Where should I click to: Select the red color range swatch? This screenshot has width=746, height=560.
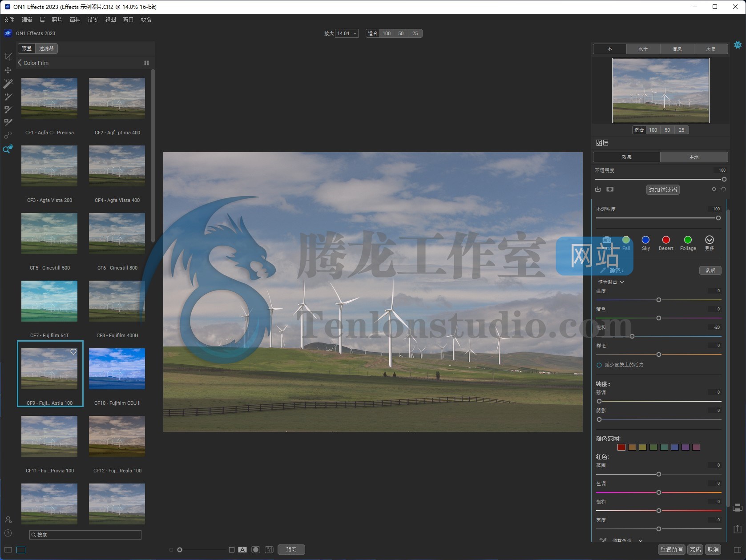click(621, 447)
